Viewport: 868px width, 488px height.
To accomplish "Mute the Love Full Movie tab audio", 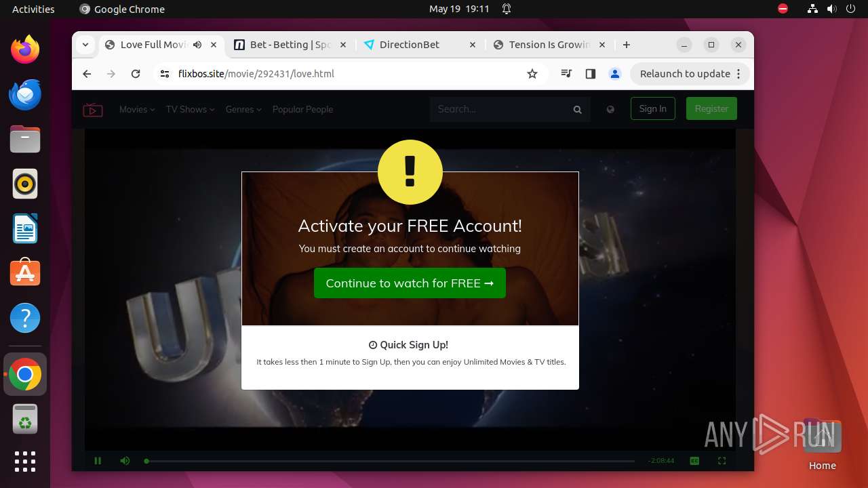I will click(x=197, y=45).
